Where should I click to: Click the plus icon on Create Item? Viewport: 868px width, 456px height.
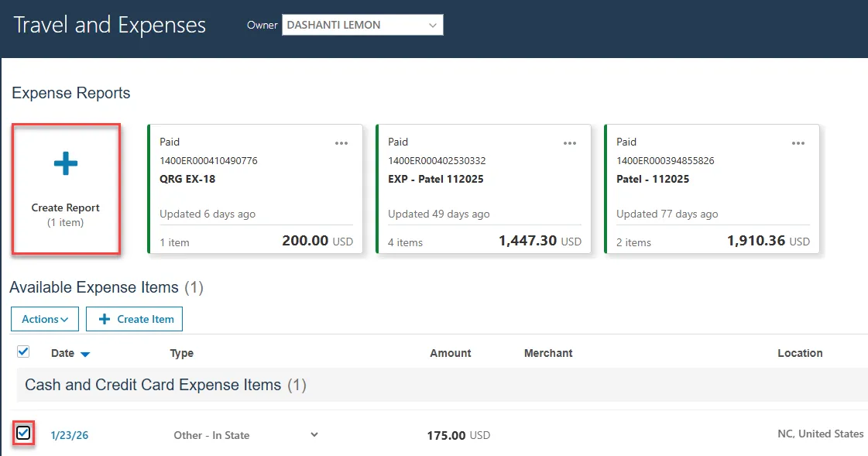tap(105, 319)
